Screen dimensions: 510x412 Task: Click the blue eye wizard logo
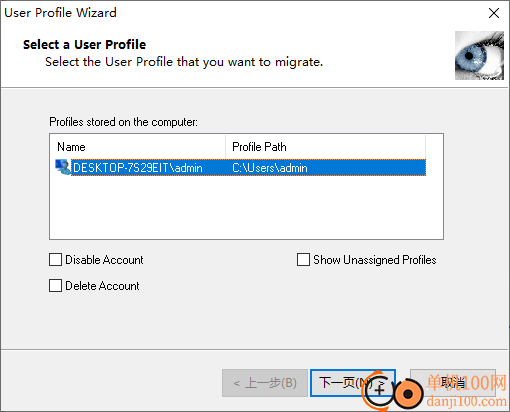coord(479,55)
